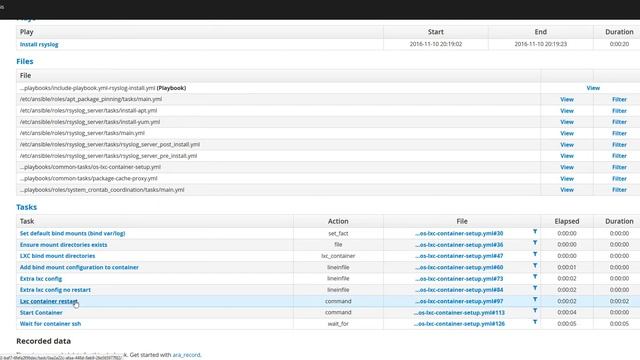Select the play start time 2016-11-10 20:19:02
640x360 pixels.
436,44
